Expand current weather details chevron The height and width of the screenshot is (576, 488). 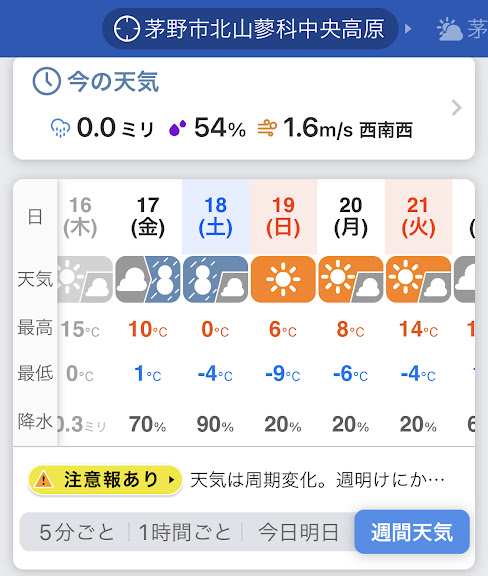[456, 108]
